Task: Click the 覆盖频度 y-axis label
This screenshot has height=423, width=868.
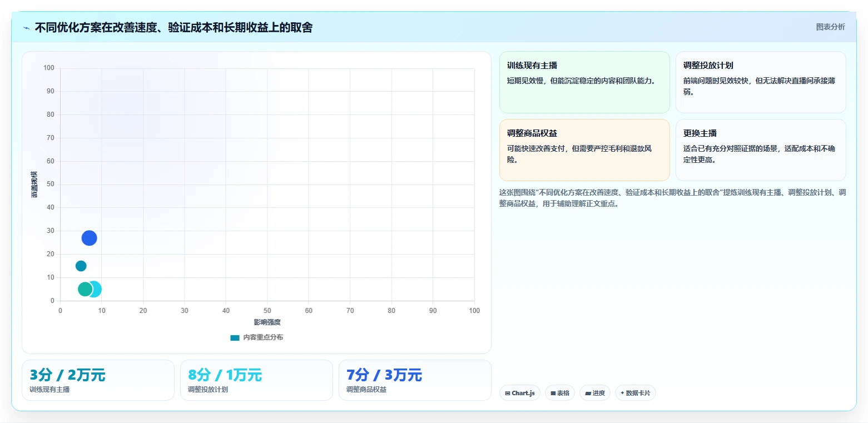Action: pos(34,185)
